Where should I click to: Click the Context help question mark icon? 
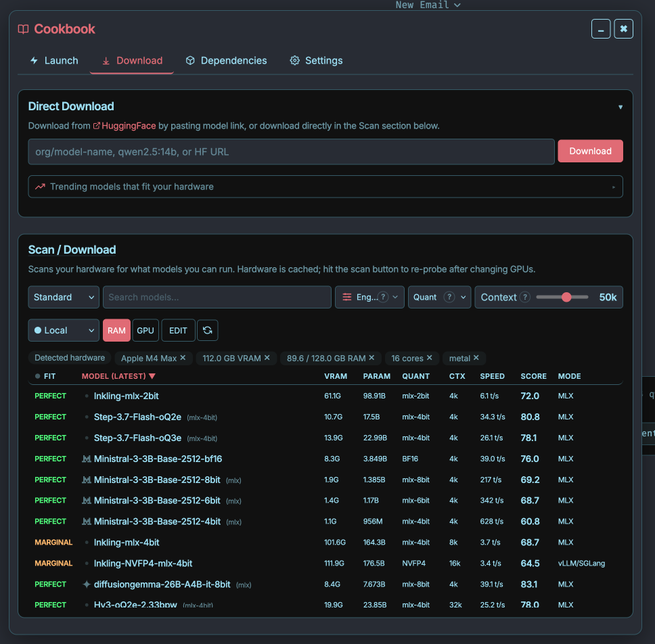pyautogui.click(x=524, y=297)
